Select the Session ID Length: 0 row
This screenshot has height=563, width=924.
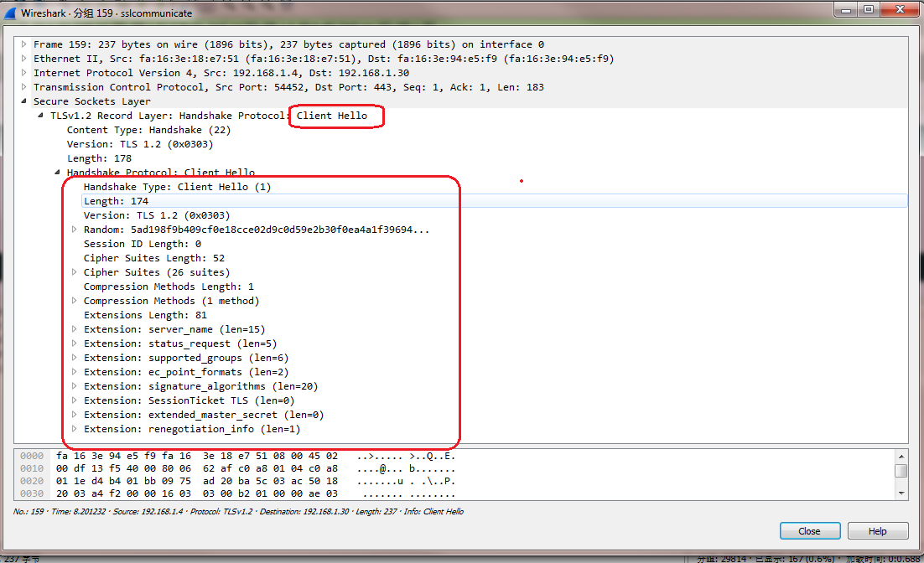point(142,244)
